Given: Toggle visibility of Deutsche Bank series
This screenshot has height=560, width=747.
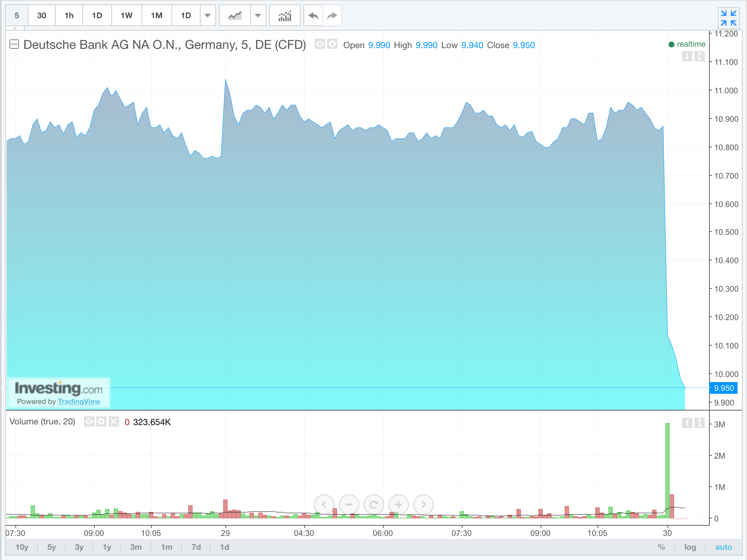Looking at the screenshot, I should (320, 44).
